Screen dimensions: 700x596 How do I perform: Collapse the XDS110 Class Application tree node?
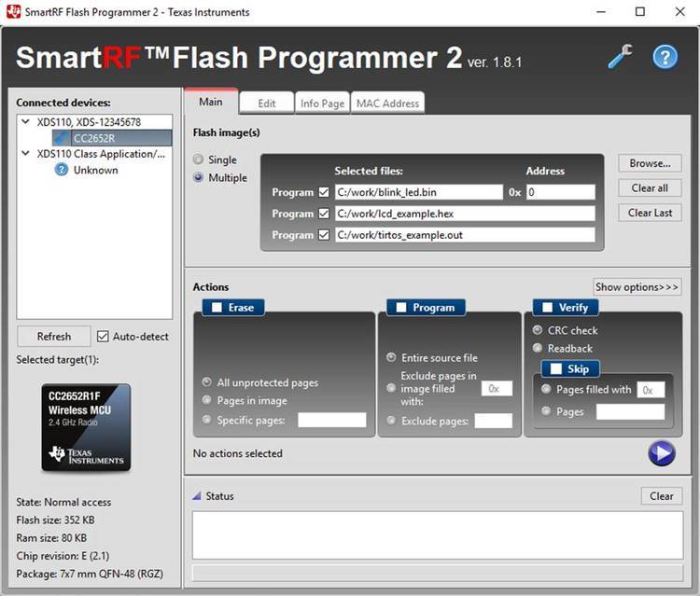coord(26,154)
